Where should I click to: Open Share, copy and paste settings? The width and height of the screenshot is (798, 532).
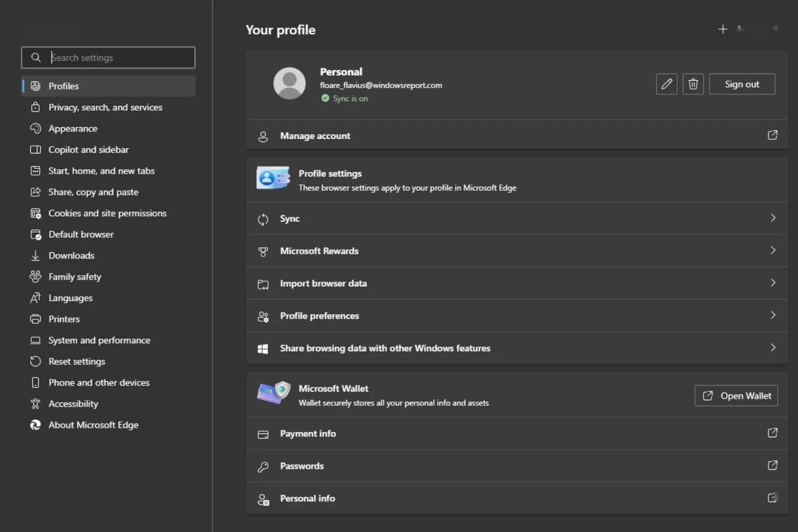pyautogui.click(x=109, y=192)
